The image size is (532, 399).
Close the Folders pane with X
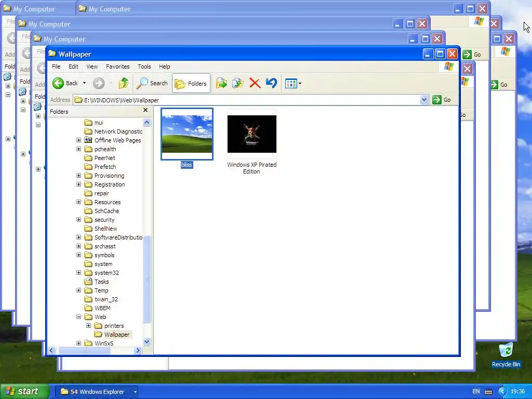pyautogui.click(x=145, y=110)
